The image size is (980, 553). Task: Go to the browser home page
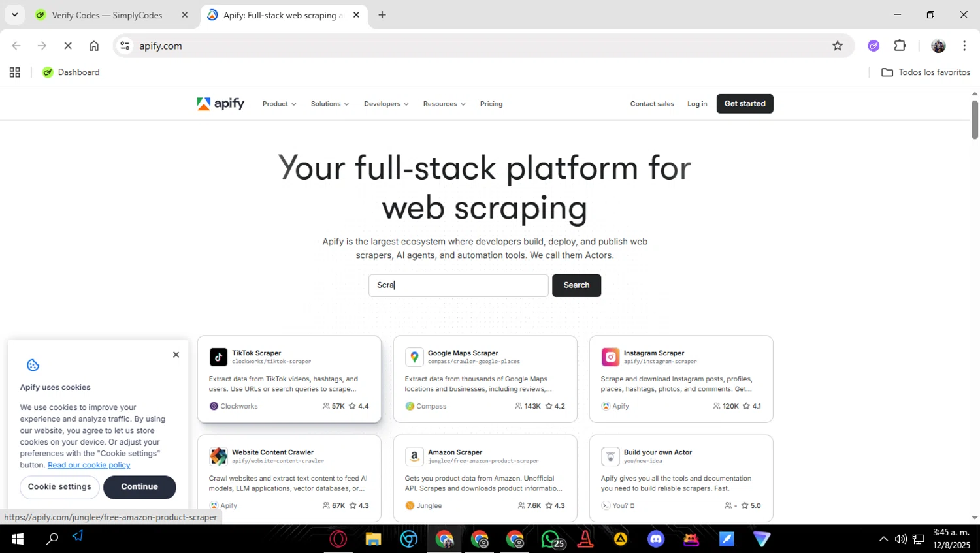94,46
